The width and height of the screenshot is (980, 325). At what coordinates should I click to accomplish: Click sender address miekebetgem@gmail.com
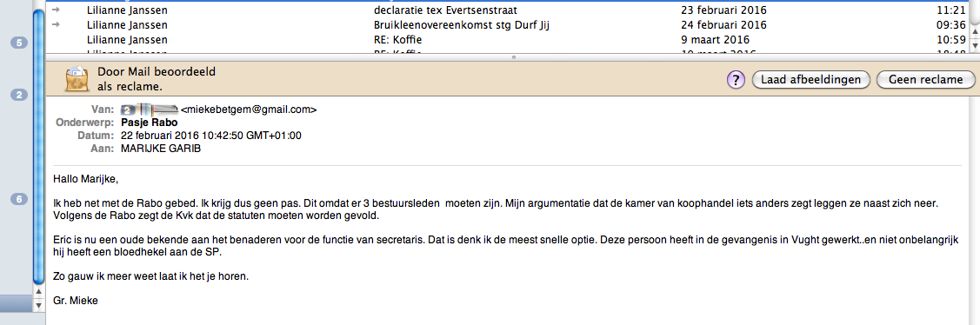tap(248, 109)
